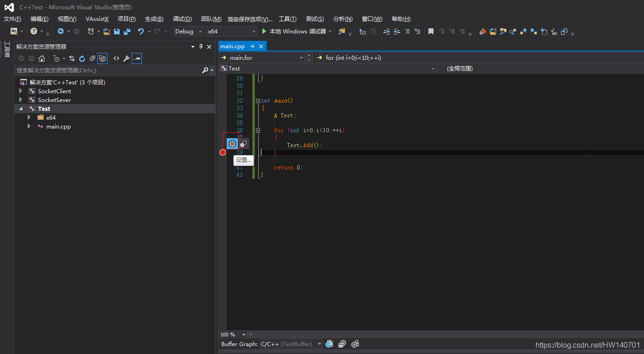
Task: Toggle the Preview Selected Items button
Action: [x=137, y=58]
